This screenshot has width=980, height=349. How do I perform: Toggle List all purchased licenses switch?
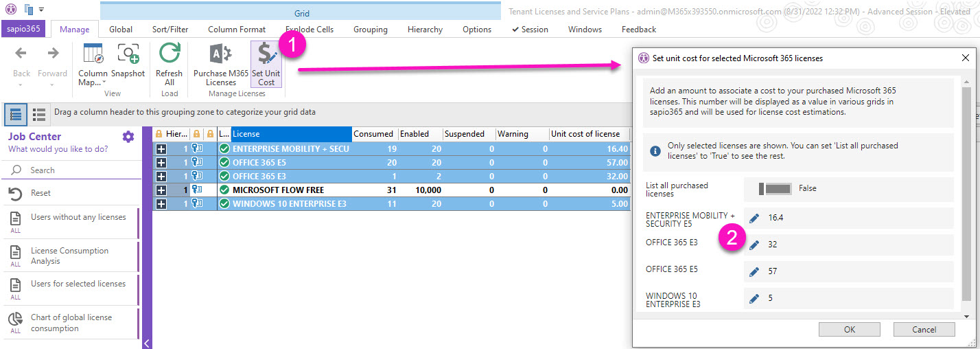click(x=775, y=188)
